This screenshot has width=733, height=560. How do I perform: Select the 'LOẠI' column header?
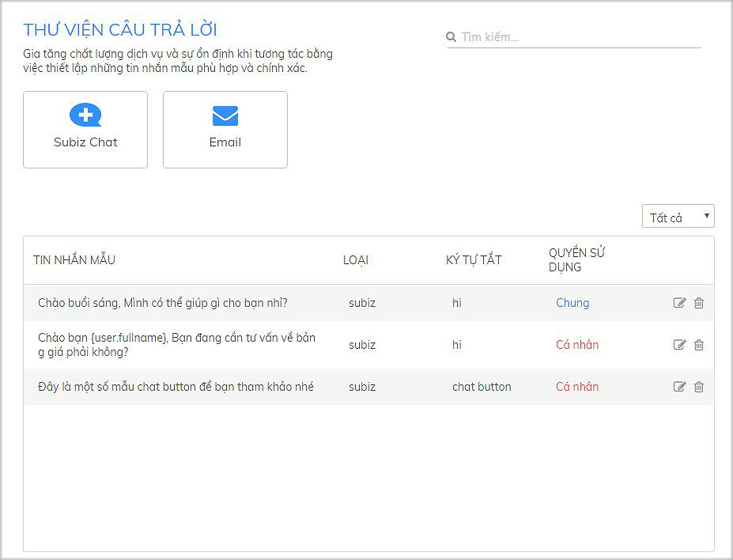(x=356, y=260)
